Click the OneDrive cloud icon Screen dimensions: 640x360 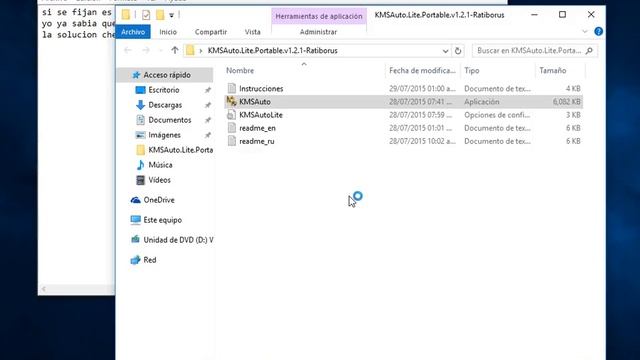click(136, 200)
